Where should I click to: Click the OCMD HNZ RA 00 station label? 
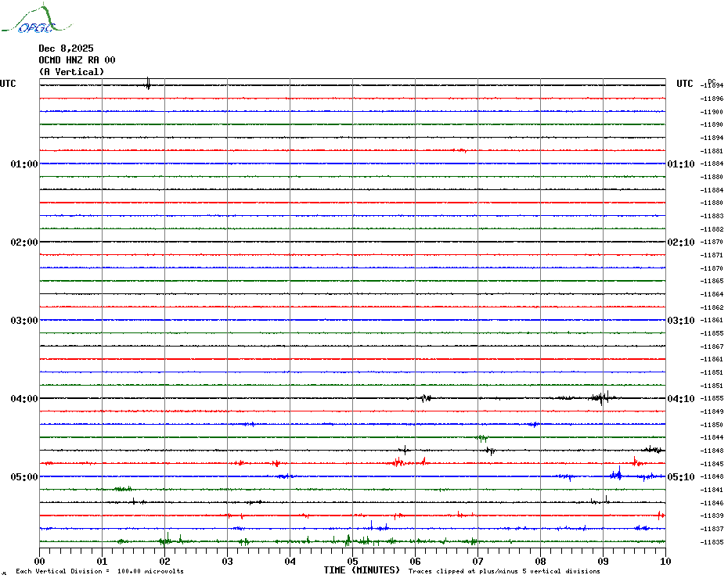tap(77, 60)
